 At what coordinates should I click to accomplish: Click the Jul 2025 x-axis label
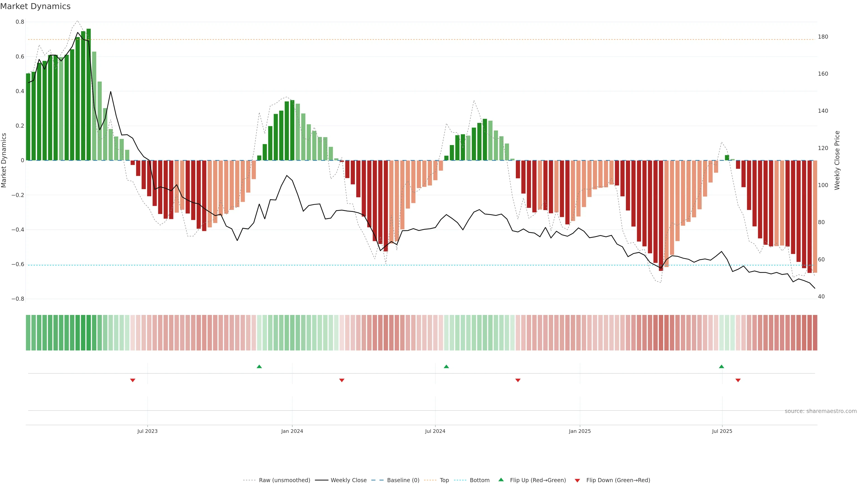pos(722,431)
